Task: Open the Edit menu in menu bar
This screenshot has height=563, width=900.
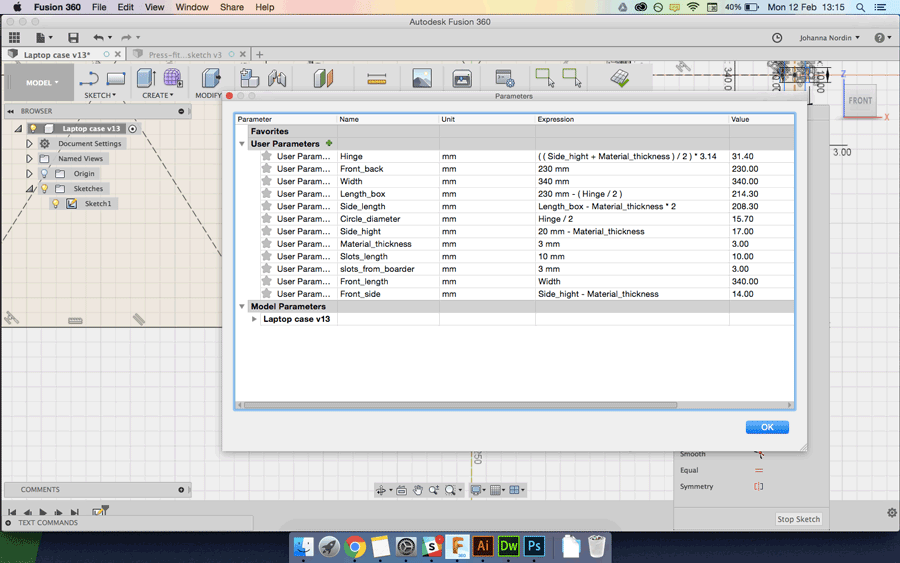Action: pyautogui.click(x=125, y=7)
